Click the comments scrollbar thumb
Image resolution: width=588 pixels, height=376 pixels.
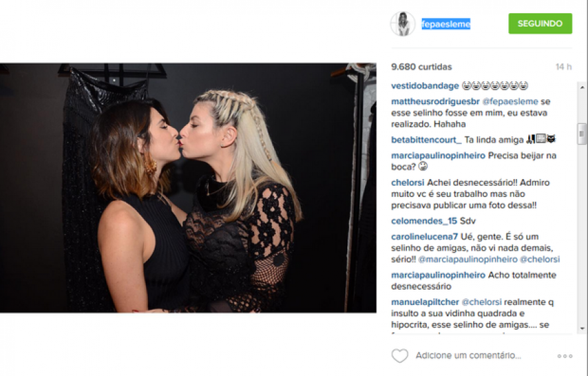point(582,134)
